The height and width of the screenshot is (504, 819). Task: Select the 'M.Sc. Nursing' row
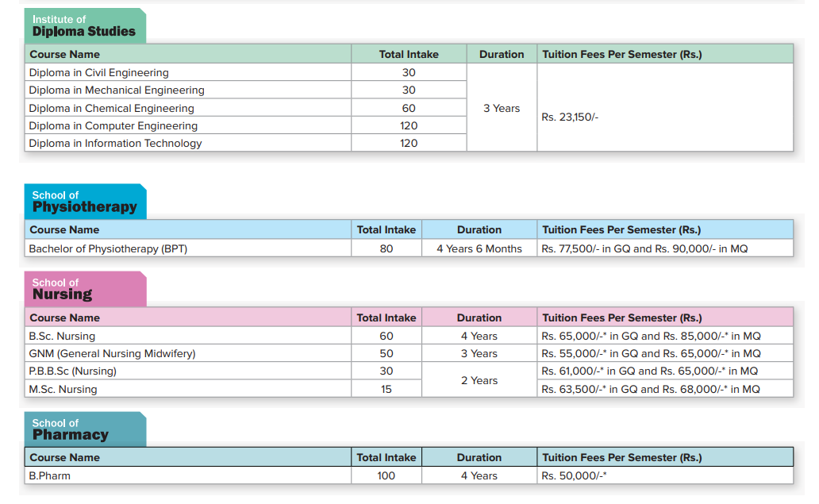coord(409,389)
